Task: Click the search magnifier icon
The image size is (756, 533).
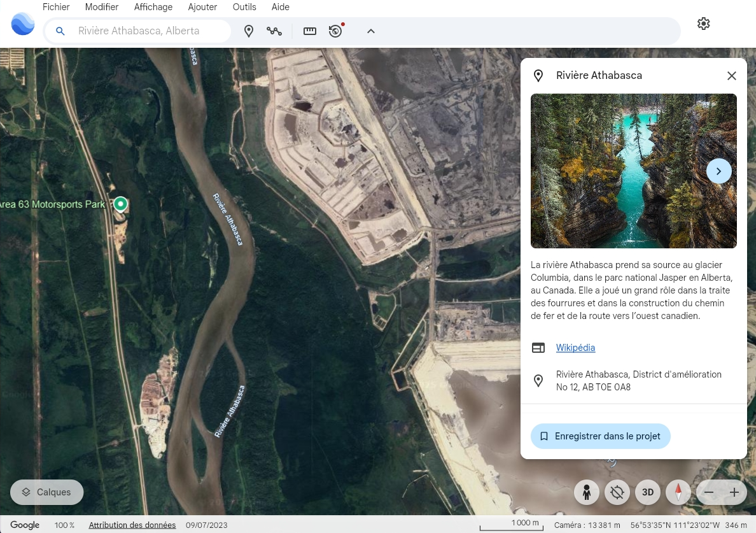Action: [x=60, y=31]
